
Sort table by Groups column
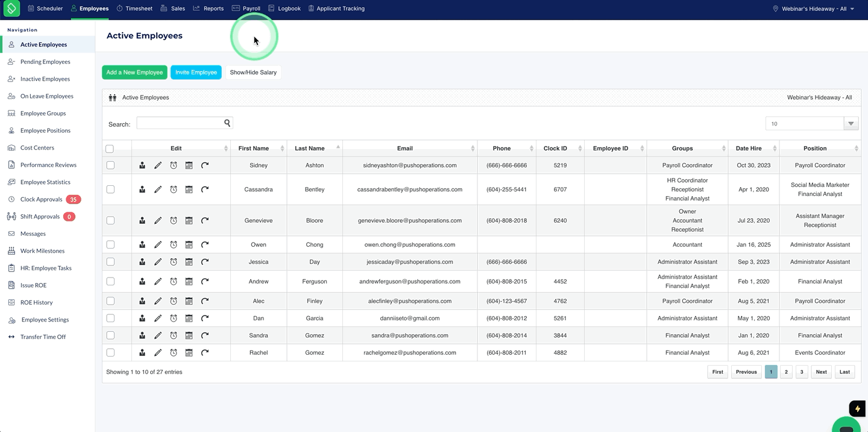pos(687,148)
